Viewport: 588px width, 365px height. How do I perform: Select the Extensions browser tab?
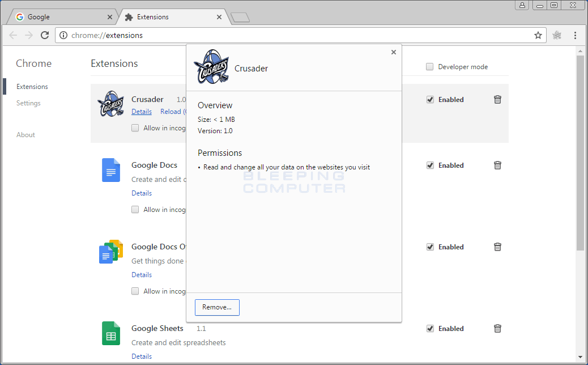(173, 17)
